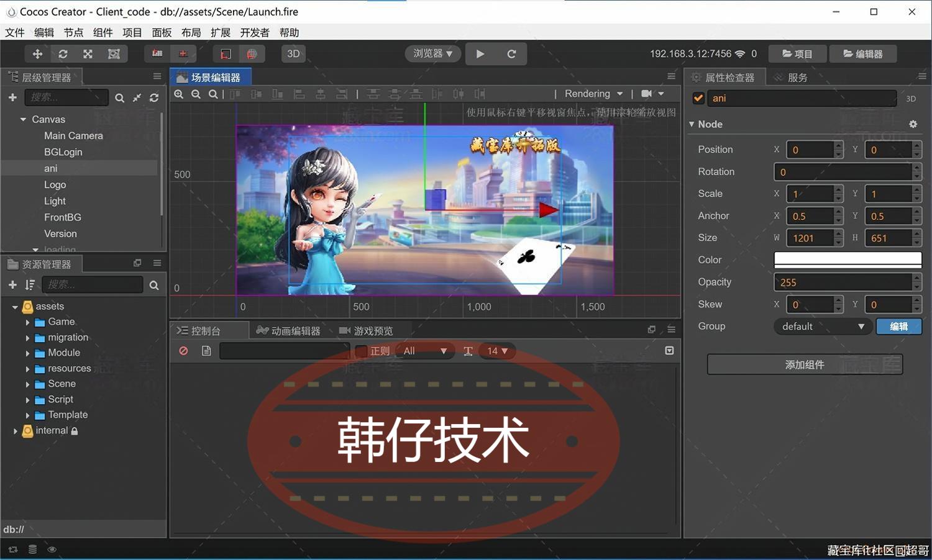Expand the resources folder

27,369
